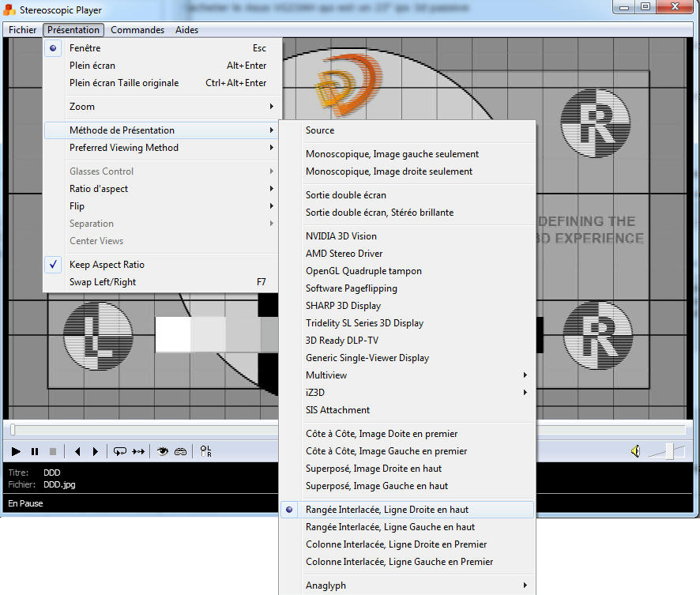700x595 pixels.
Task: Open the Aides menu
Action: click(x=186, y=30)
